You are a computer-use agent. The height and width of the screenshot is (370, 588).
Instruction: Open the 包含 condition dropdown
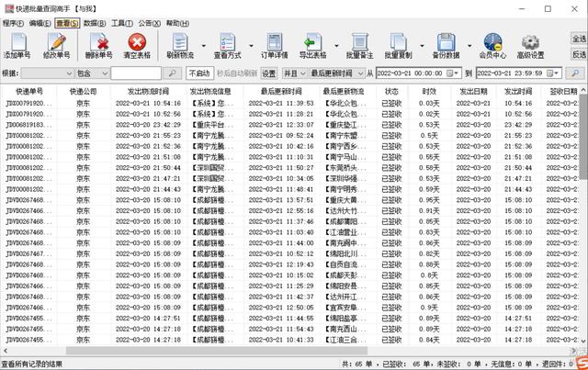tap(92, 73)
